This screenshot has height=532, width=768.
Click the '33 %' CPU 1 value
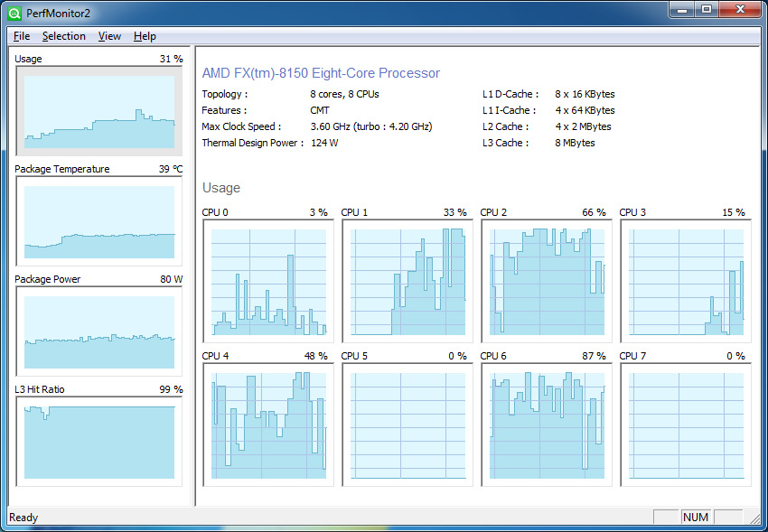tap(455, 212)
